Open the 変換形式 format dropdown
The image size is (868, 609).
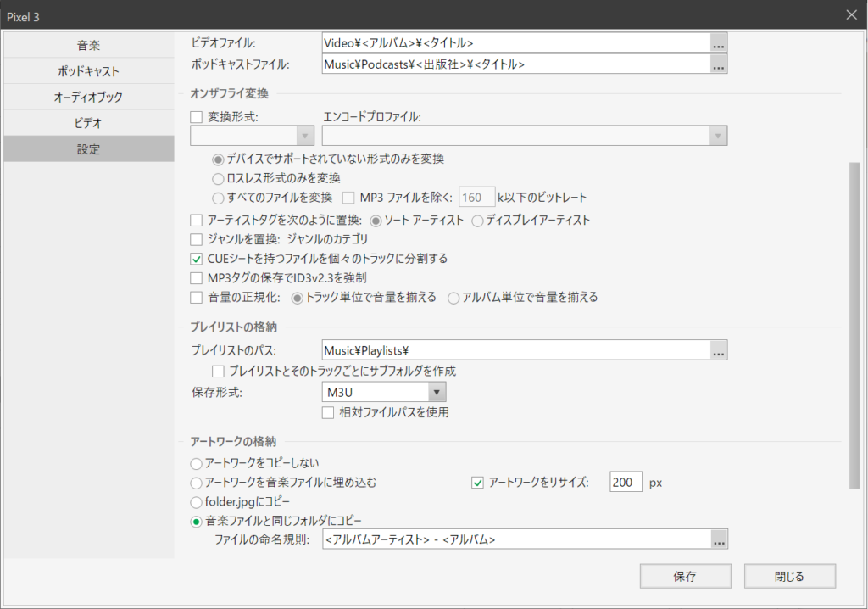click(252, 136)
